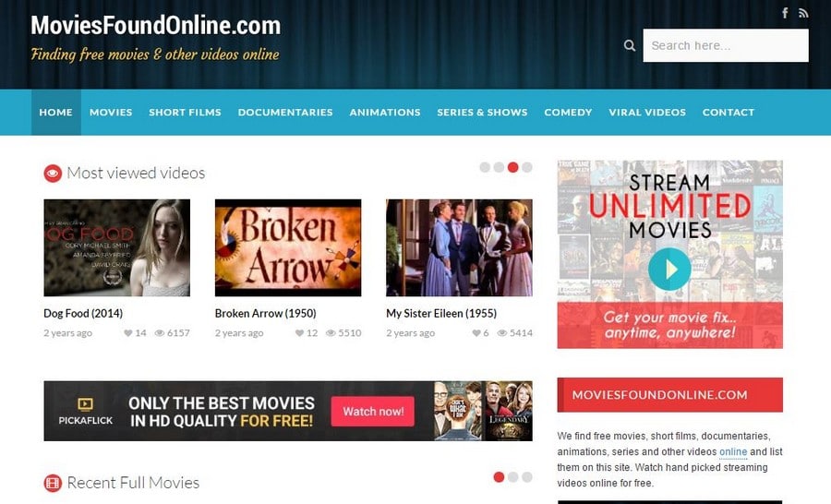Click the 5414 view count
This screenshot has height=504, width=831.
coord(521,333)
